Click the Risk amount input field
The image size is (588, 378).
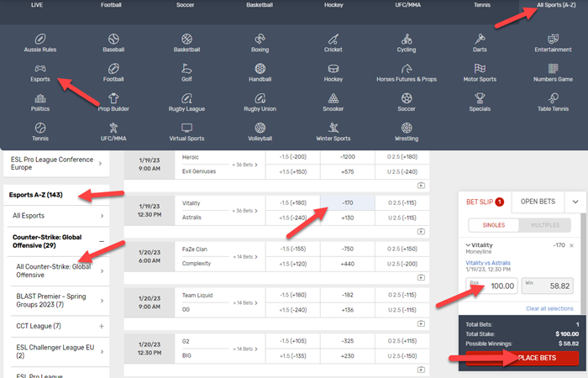click(491, 288)
